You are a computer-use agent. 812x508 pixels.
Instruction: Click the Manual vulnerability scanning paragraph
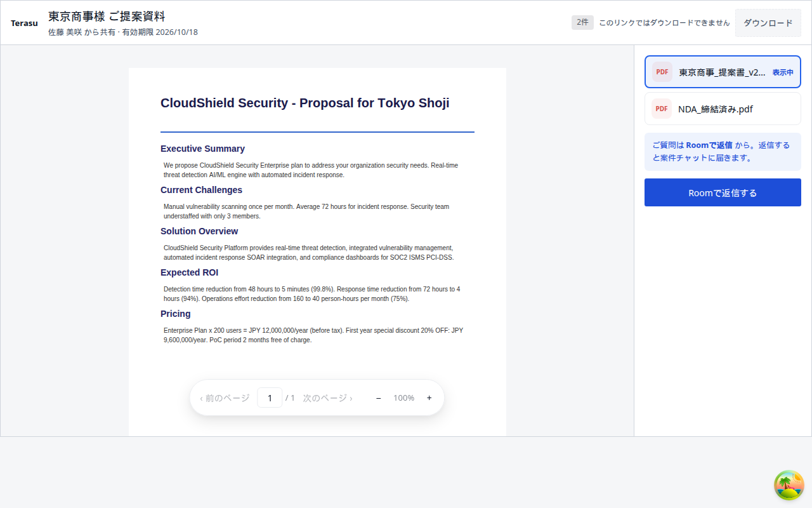306,211
